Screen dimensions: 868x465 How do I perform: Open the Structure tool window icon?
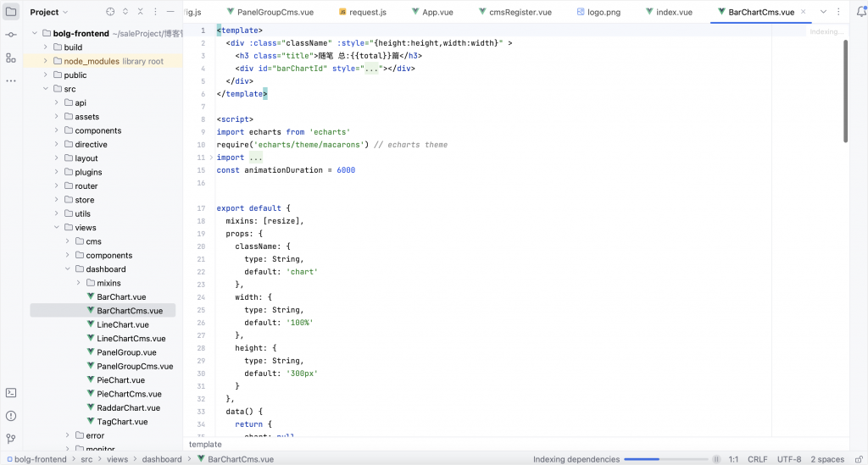[x=11, y=58]
